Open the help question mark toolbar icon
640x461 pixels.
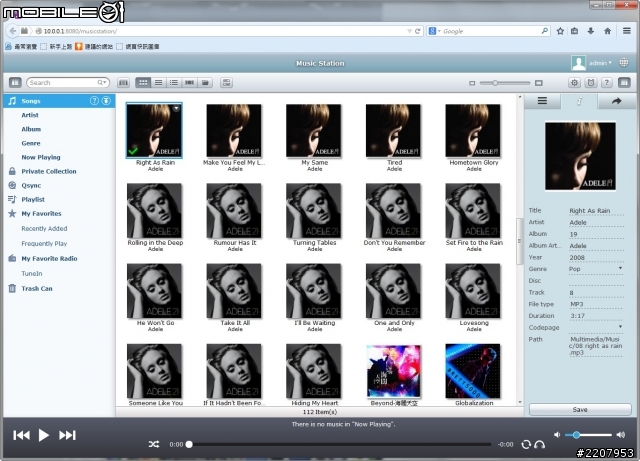607,82
